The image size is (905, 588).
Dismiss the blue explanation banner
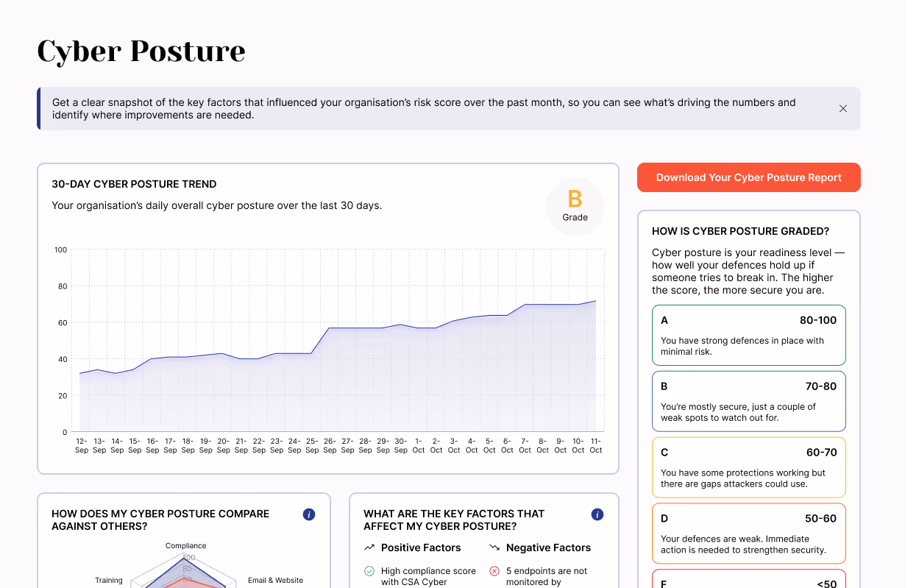click(x=843, y=108)
